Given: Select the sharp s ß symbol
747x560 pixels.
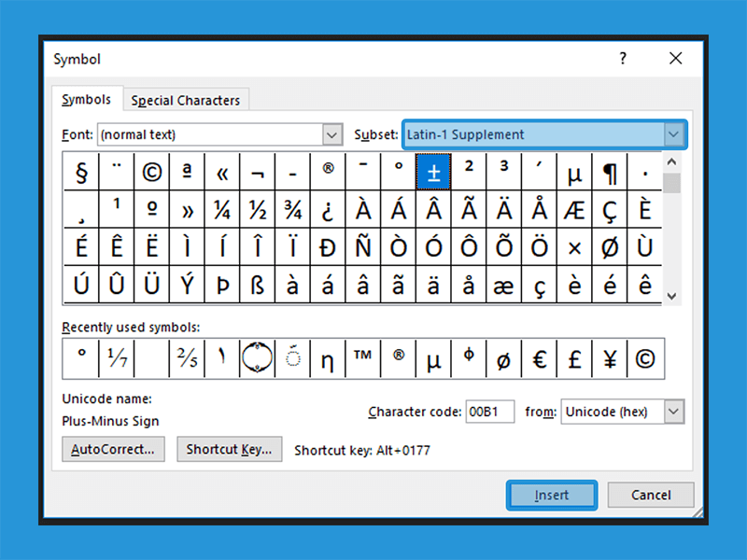Looking at the screenshot, I should click(258, 285).
